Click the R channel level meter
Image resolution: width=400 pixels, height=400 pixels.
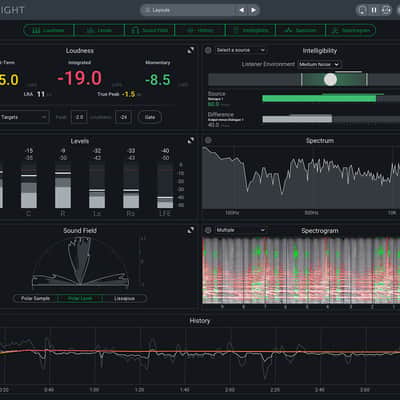tap(63, 185)
